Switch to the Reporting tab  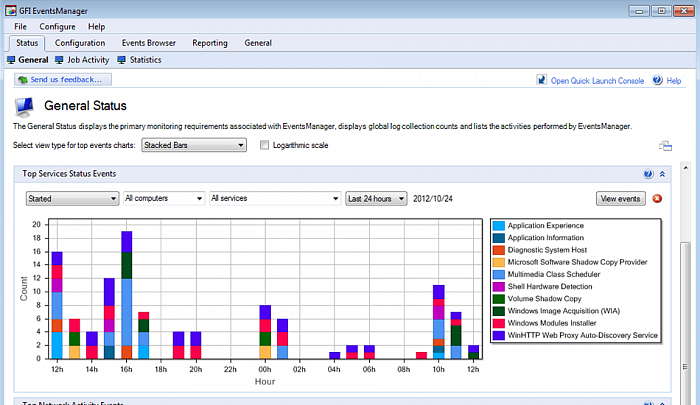pos(210,43)
